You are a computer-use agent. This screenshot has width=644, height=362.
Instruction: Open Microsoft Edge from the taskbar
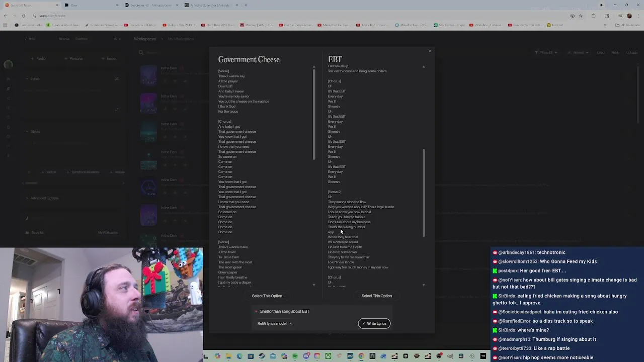point(239,356)
